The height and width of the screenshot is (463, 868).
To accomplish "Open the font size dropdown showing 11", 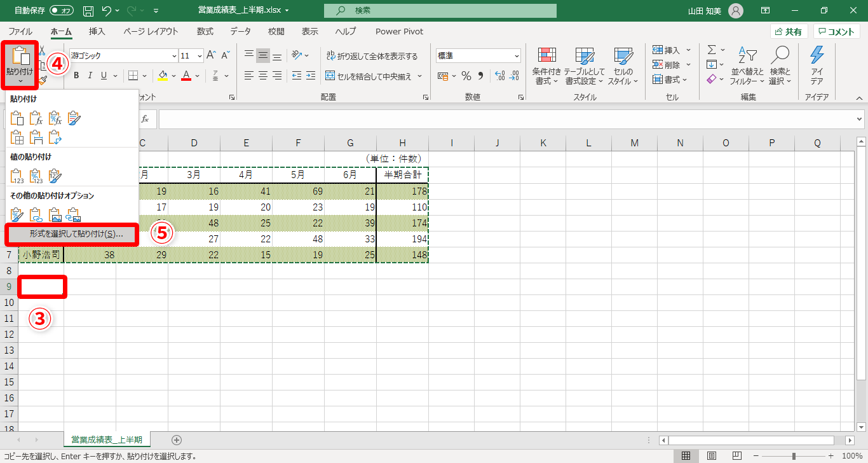I will (200, 55).
